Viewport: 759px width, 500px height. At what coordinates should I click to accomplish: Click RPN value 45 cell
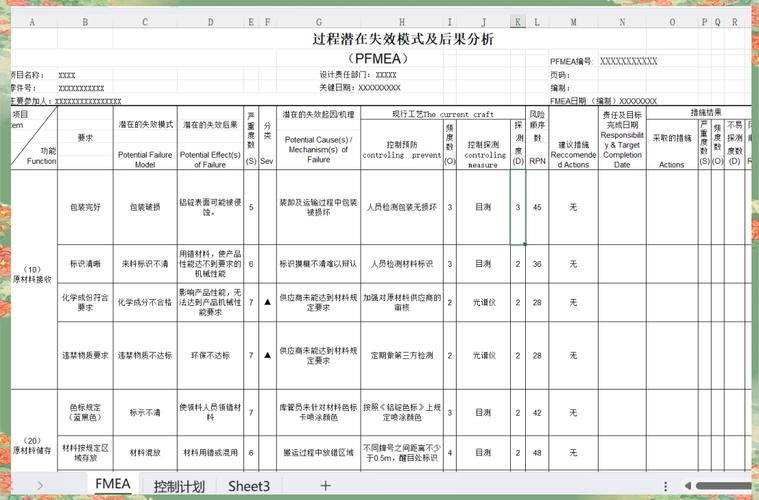coord(537,207)
